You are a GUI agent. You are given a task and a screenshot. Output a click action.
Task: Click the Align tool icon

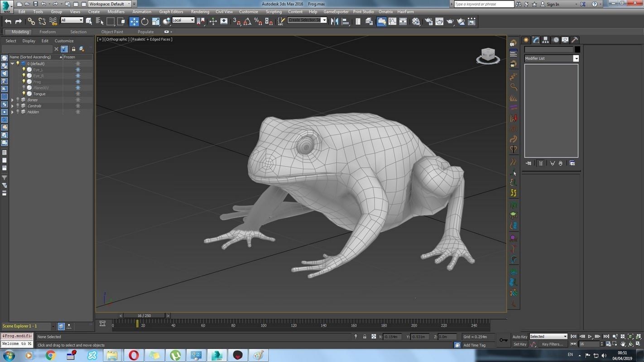(x=346, y=21)
